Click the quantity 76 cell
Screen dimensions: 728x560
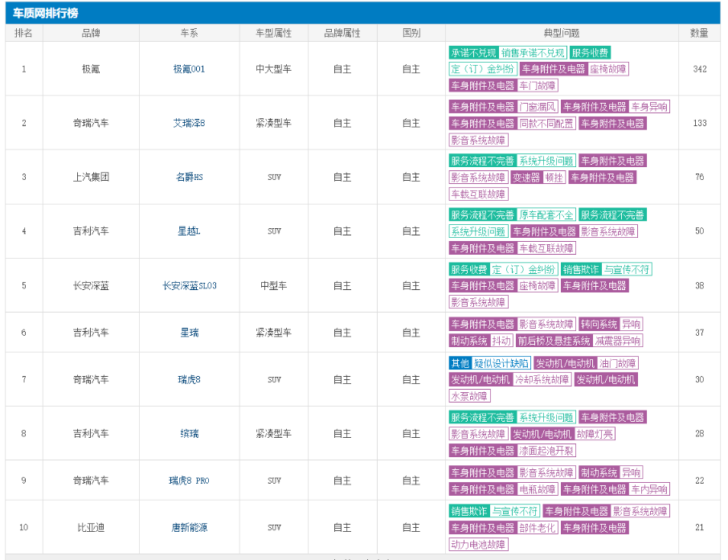point(700,177)
